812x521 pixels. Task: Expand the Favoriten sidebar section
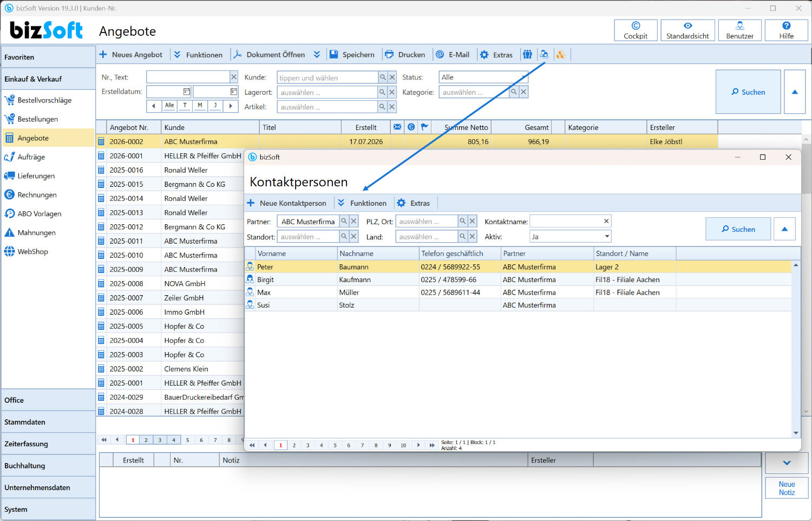pos(48,57)
